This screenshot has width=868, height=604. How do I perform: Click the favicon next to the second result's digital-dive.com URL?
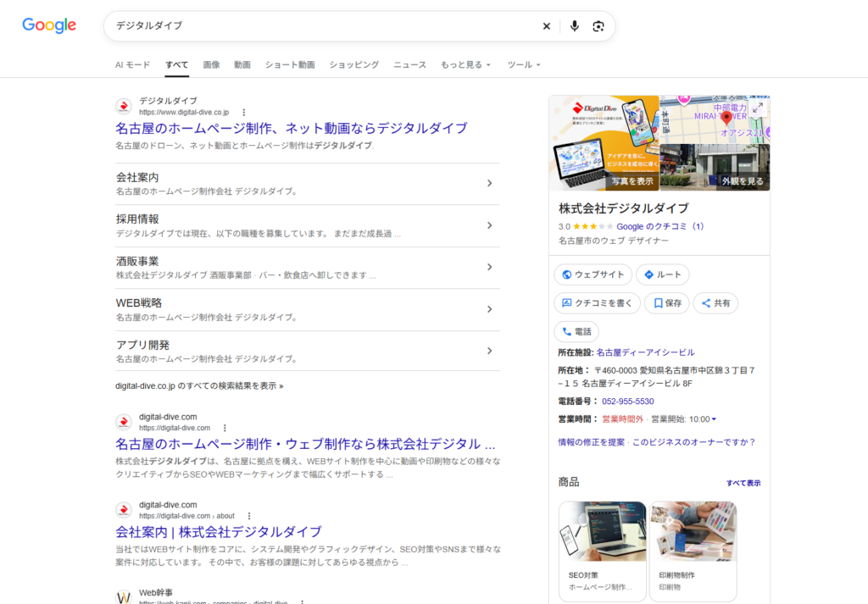124,422
